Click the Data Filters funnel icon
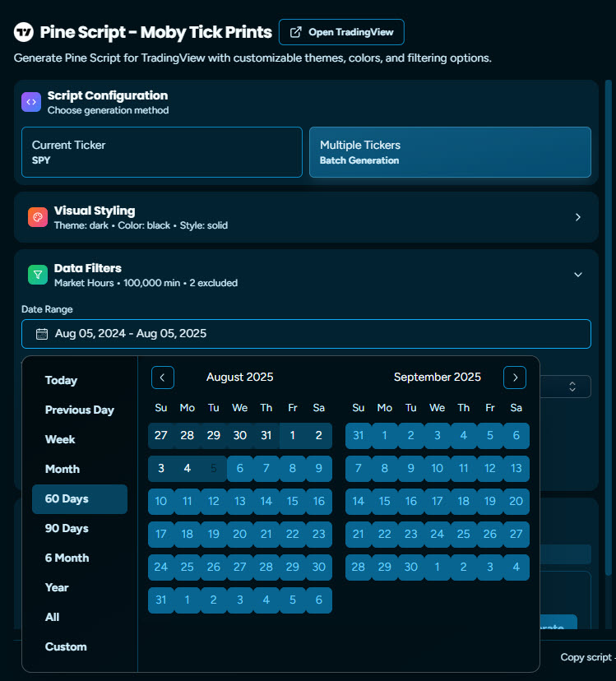The height and width of the screenshot is (681, 616). (x=38, y=275)
